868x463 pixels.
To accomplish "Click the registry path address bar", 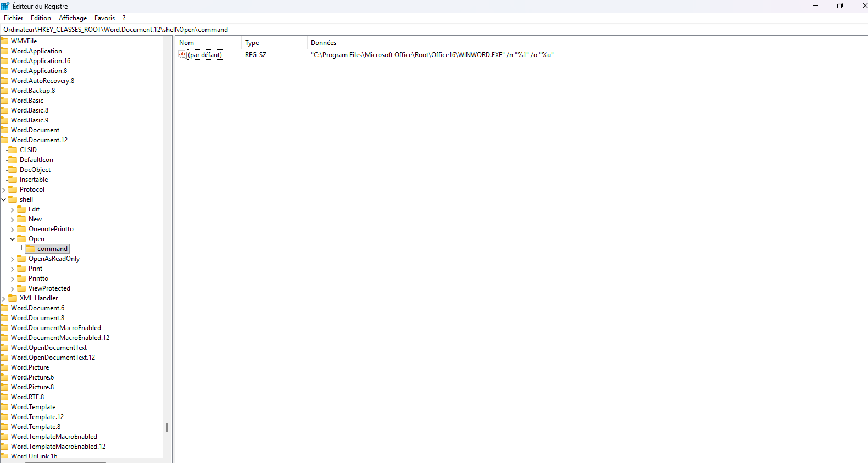I will coord(434,30).
